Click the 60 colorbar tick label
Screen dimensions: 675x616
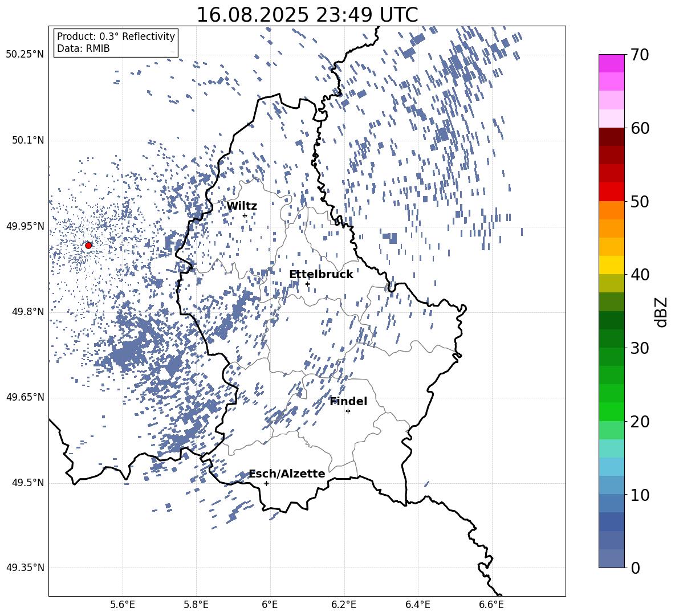pos(640,128)
